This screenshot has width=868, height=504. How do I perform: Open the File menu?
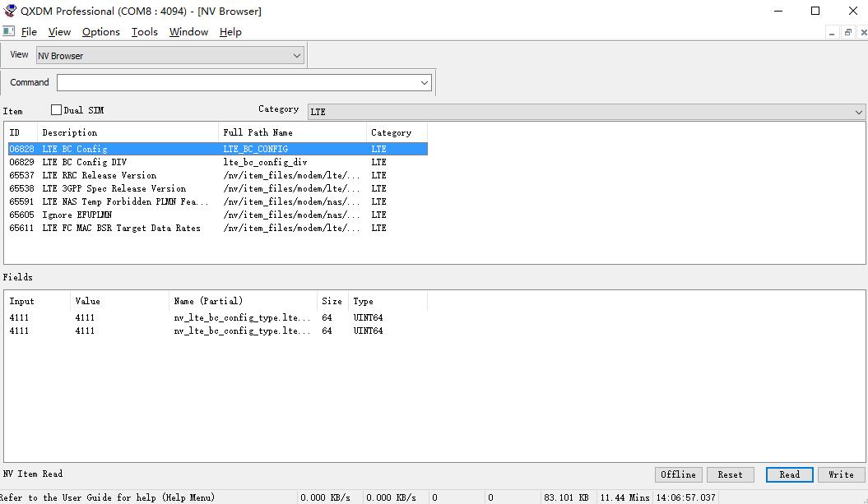click(x=29, y=32)
